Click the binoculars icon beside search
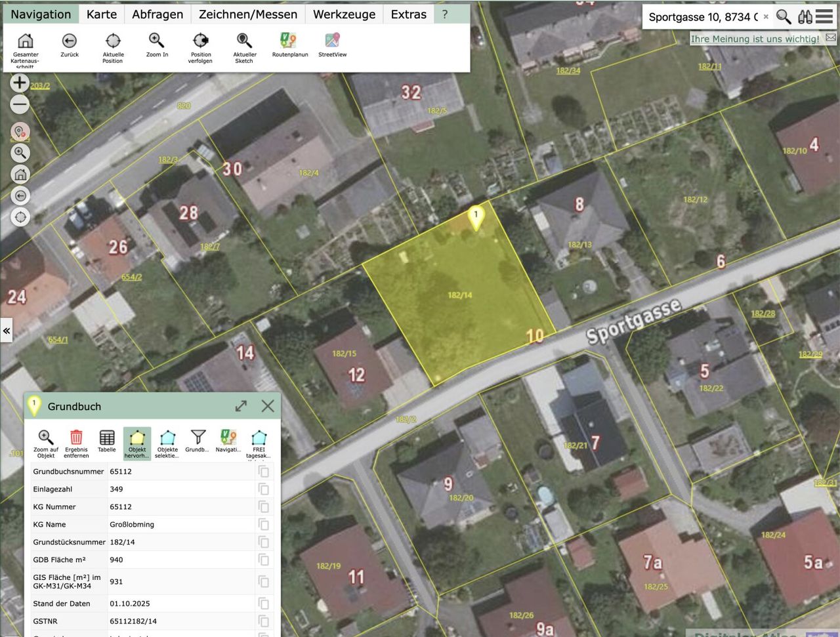Screen dimensions: 840x637 point(805,16)
